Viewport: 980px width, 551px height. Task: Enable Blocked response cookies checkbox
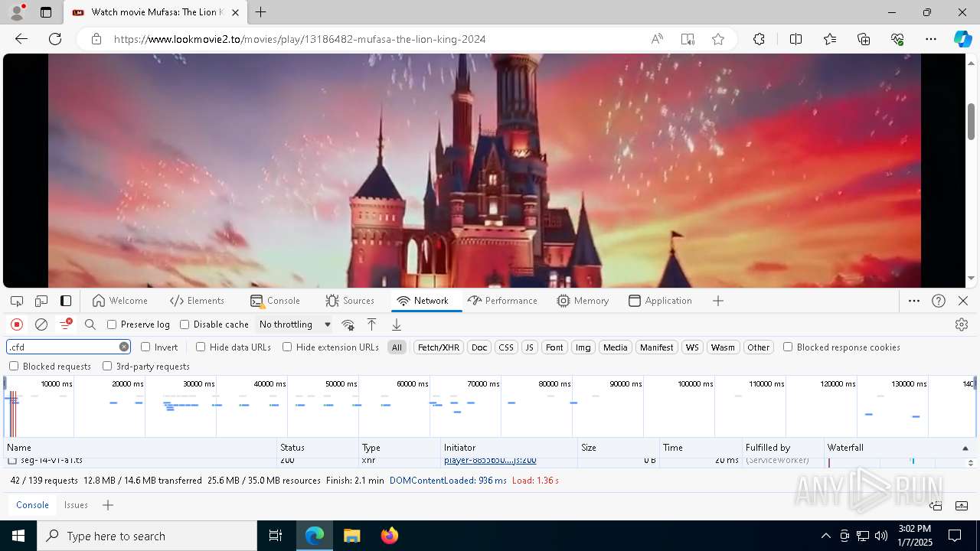[x=788, y=347]
